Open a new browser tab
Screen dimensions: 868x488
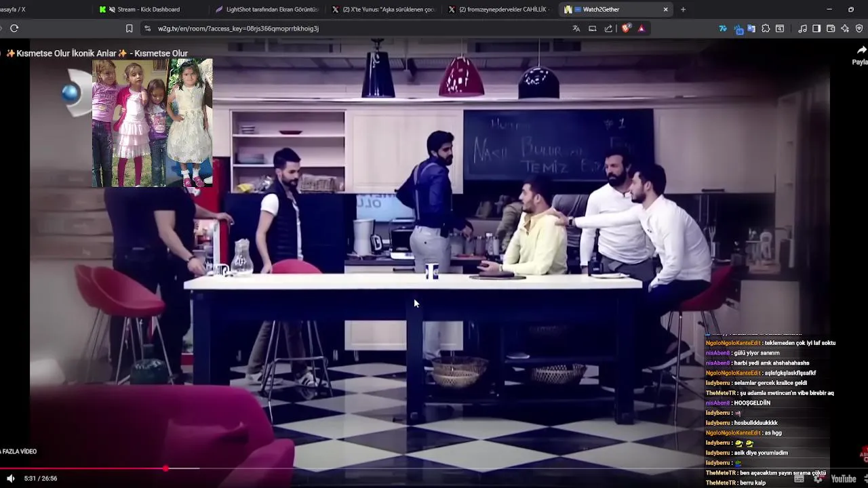(683, 9)
